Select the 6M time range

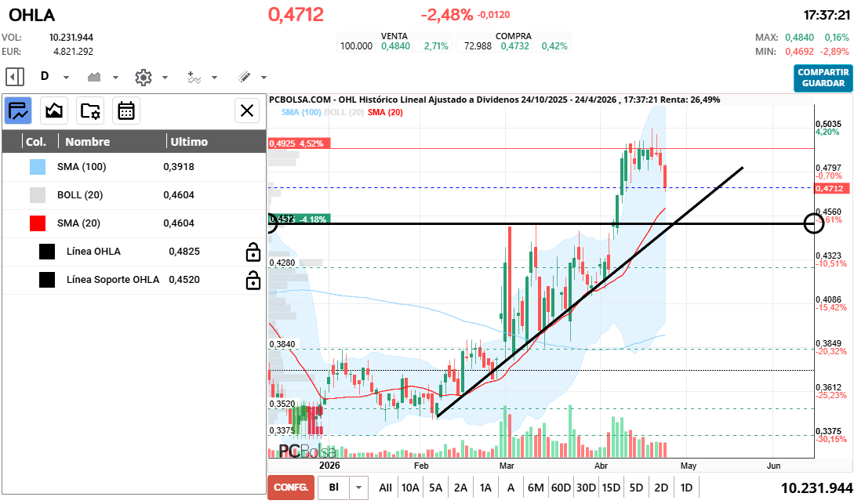536,488
